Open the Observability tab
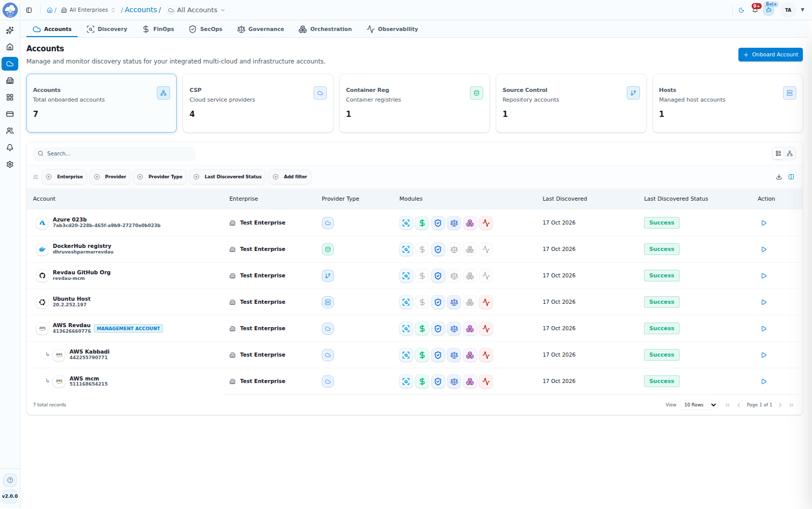The width and height of the screenshot is (812, 509). pyautogui.click(x=392, y=29)
